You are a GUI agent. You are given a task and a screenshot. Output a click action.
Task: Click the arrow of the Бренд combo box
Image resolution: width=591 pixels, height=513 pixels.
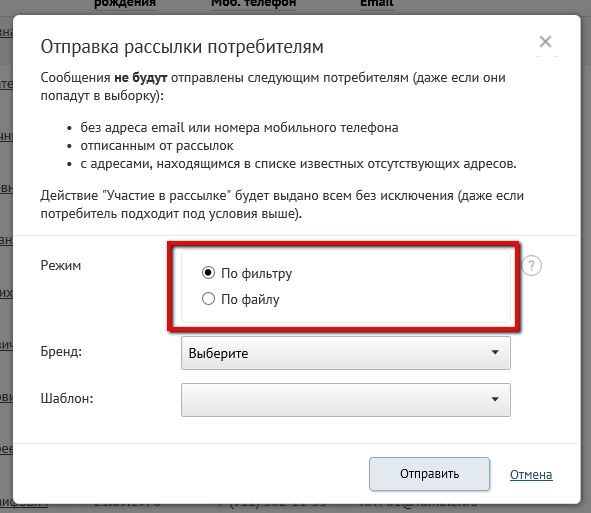click(495, 352)
